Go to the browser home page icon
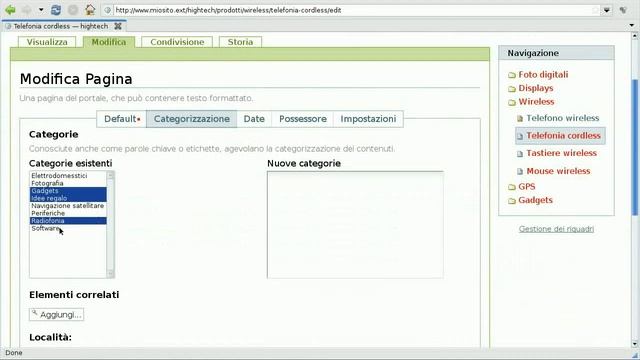This screenshot has width=640, height=360. pos(90,9)
